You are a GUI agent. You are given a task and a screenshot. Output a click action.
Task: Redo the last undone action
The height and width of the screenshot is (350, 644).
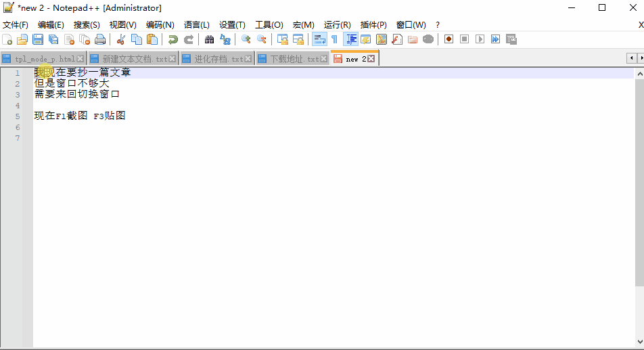[x=189, y=39]
